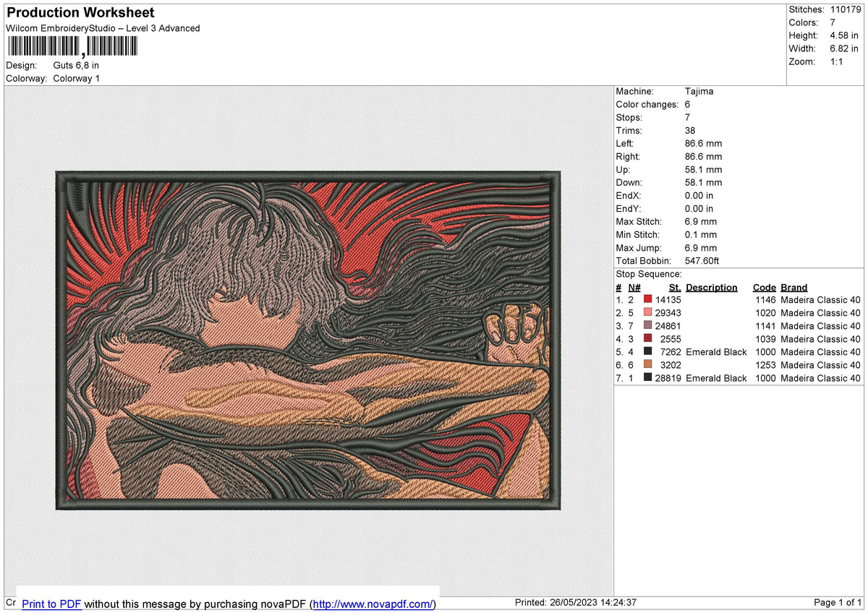Select stitch count 3202 in stop 6
The image size is (868, 613).
coord(671,365)
